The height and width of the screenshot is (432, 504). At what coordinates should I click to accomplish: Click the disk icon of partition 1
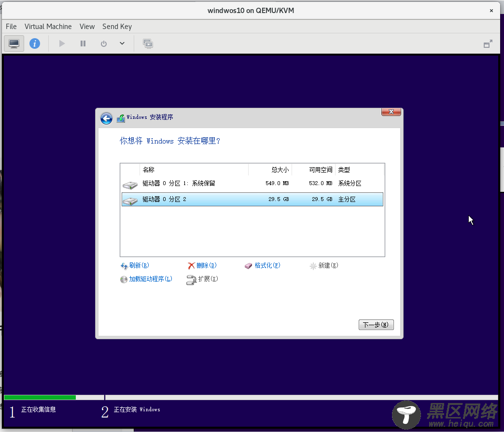pyautogui.click(x=130, y=185)
